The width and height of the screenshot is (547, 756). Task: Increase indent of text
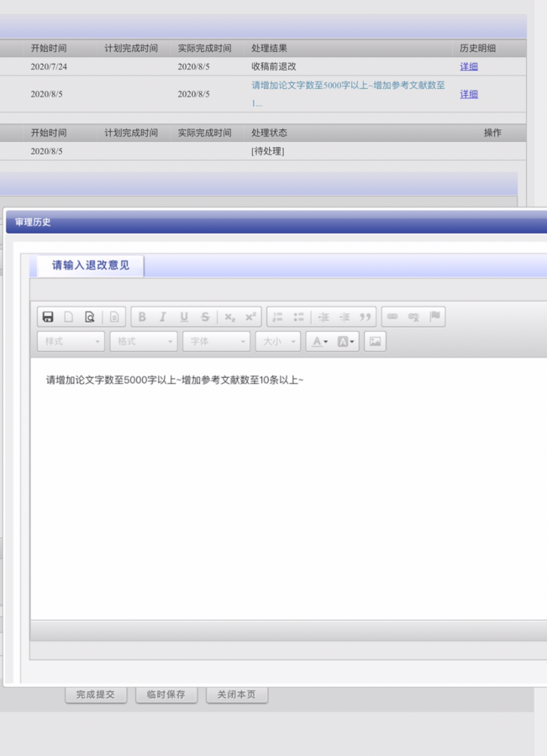(345, 317)
